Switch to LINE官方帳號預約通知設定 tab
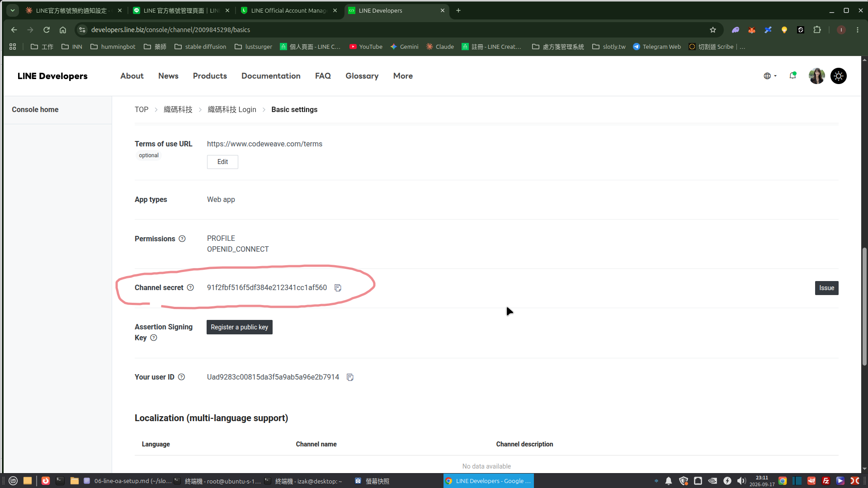Screen dimensions: 868x488 click(x=72, y=10)
